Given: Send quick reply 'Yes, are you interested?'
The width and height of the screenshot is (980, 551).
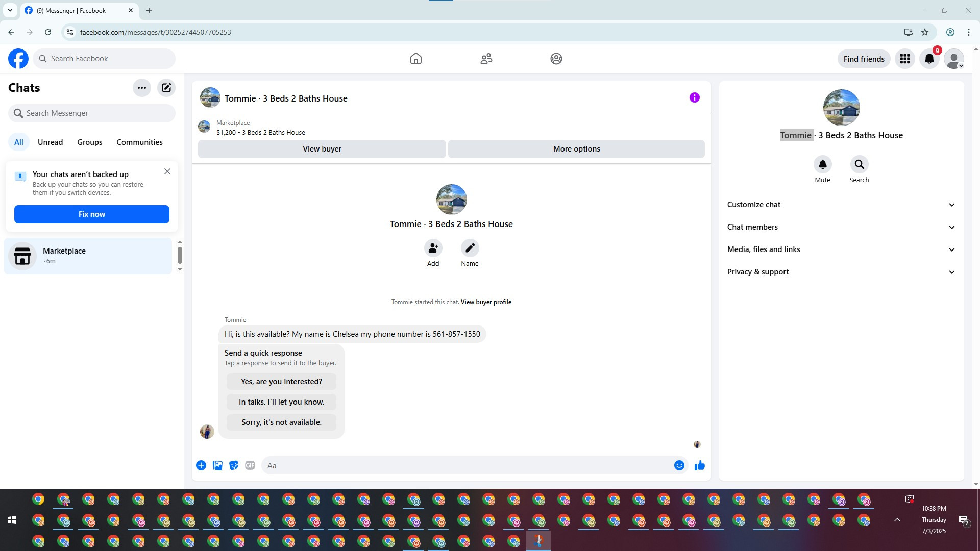Looking at the screenshot, I should coord(281,382).
